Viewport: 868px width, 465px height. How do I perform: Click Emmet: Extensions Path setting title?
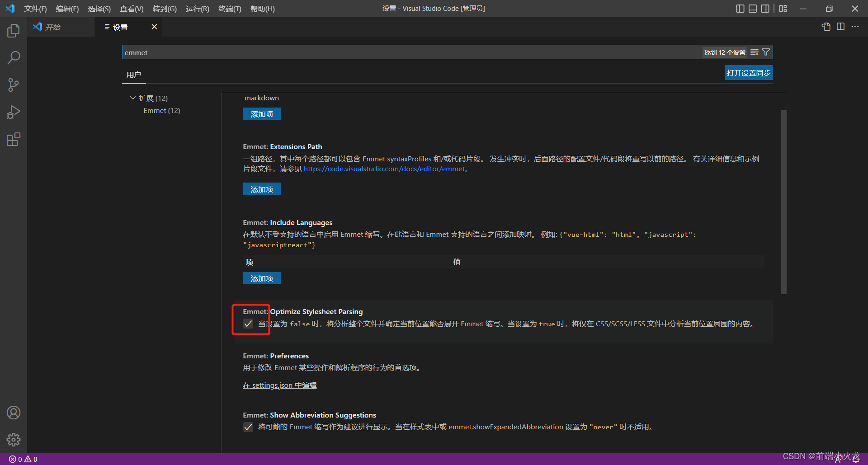(283, 147)
